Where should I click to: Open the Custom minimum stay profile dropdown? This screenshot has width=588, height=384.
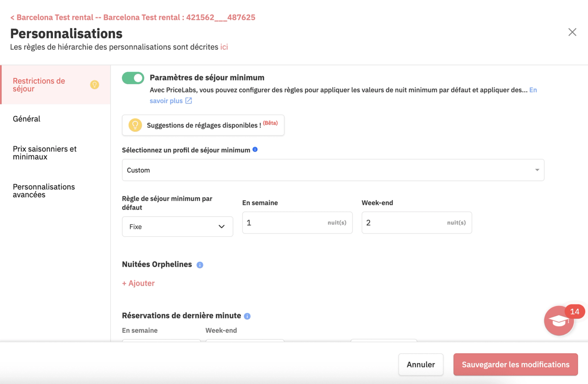[x=333, y=170]
